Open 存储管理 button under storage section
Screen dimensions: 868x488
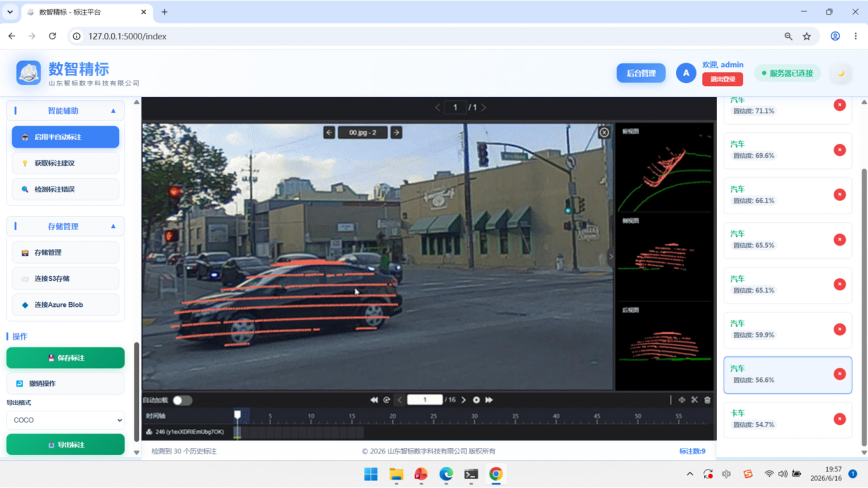coord(66,253)
